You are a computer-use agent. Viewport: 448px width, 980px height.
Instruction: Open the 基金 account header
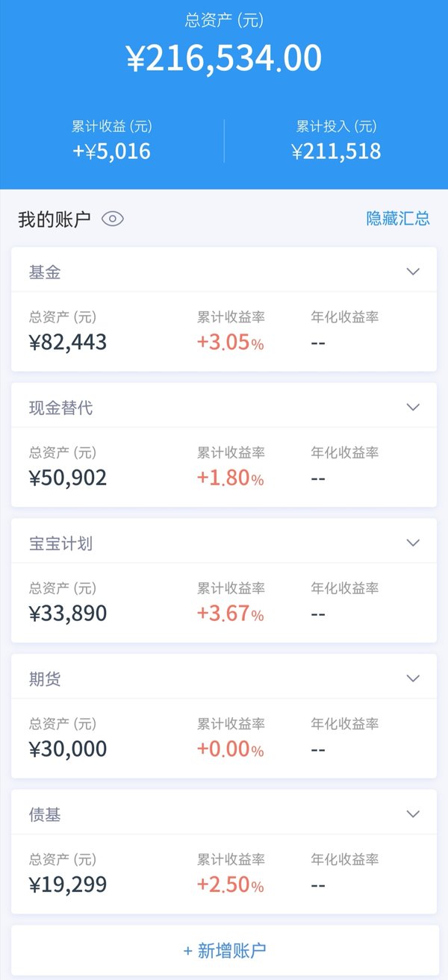point(224,272)
